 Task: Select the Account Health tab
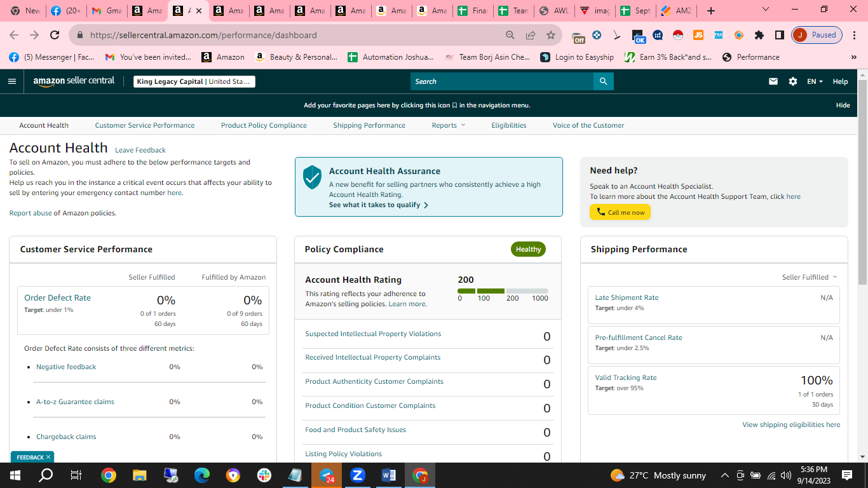tap(44, 125)
